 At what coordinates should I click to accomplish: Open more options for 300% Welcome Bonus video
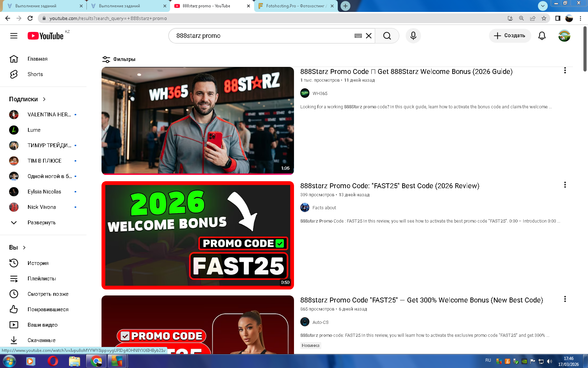(x=565, y=299)
